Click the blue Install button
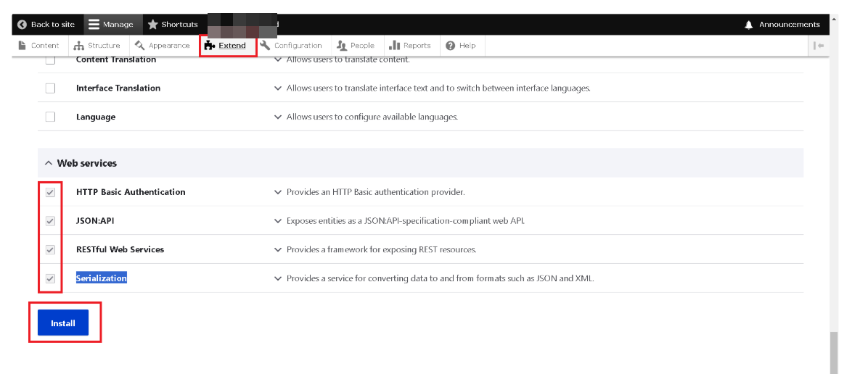Image resolution: width=868 pixels, height=374 pixels. 63,323
